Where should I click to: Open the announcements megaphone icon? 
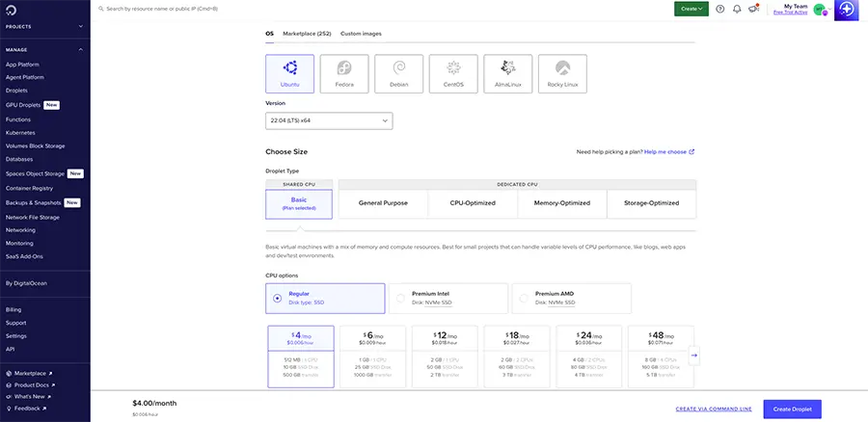click(753, 9)
